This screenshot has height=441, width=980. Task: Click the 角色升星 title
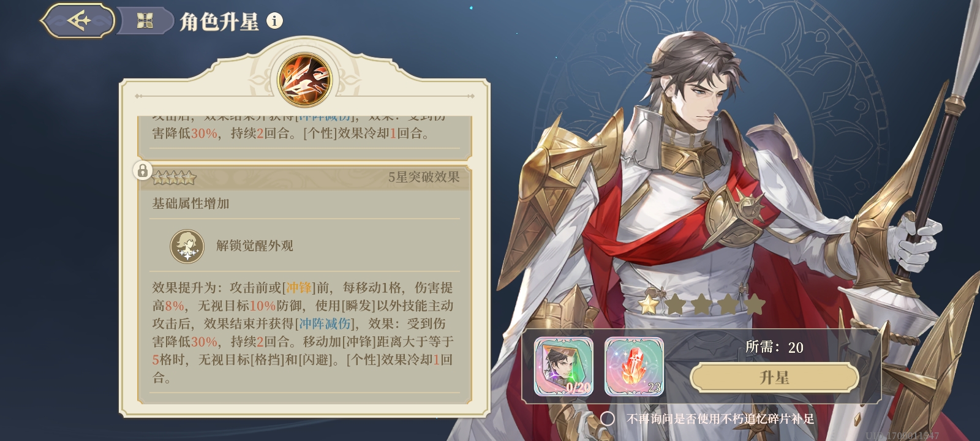click(219, 21)
